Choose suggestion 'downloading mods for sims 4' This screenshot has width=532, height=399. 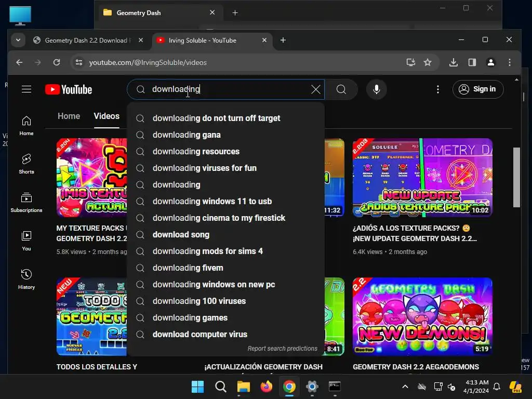click(226, 251)
